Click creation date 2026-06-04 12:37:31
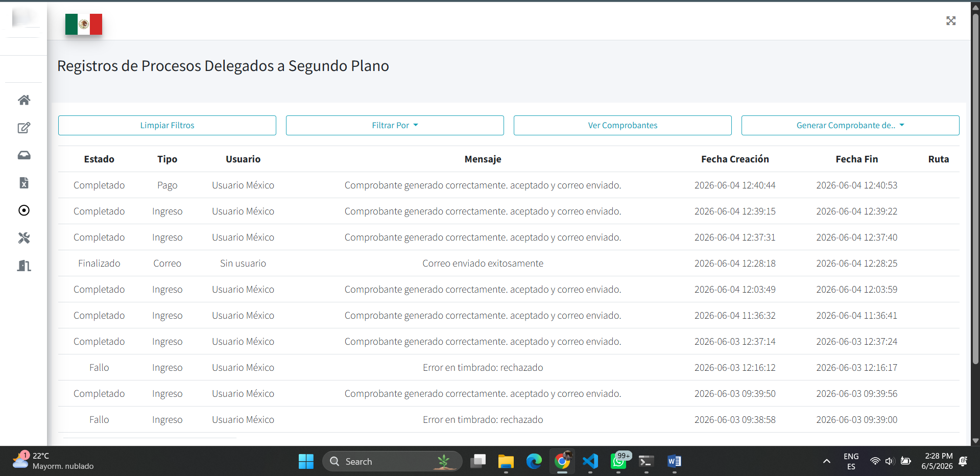This screenshot has width=980, height=476. 735,237
